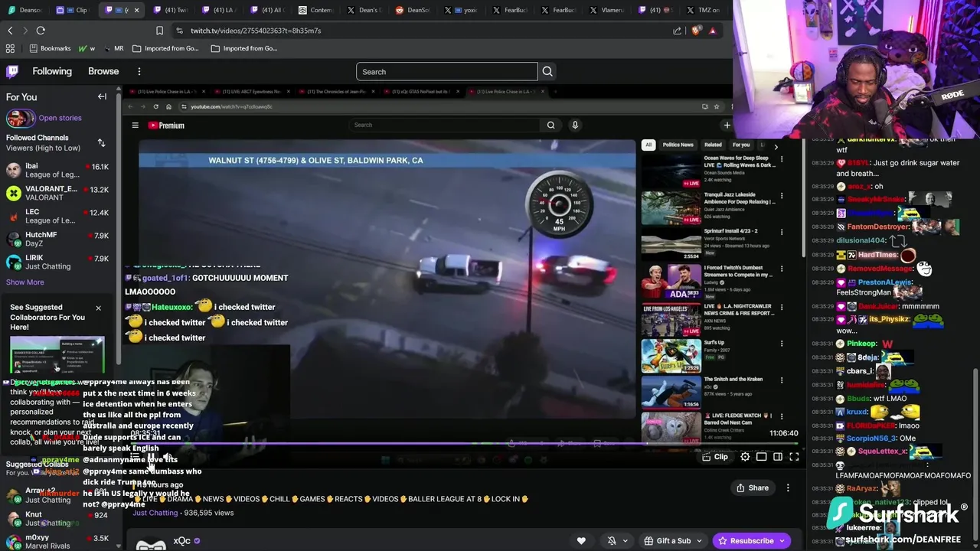Open stories link in sidebar
The image size is (980, 551).
pyautogui.click(x=60, y=118)
